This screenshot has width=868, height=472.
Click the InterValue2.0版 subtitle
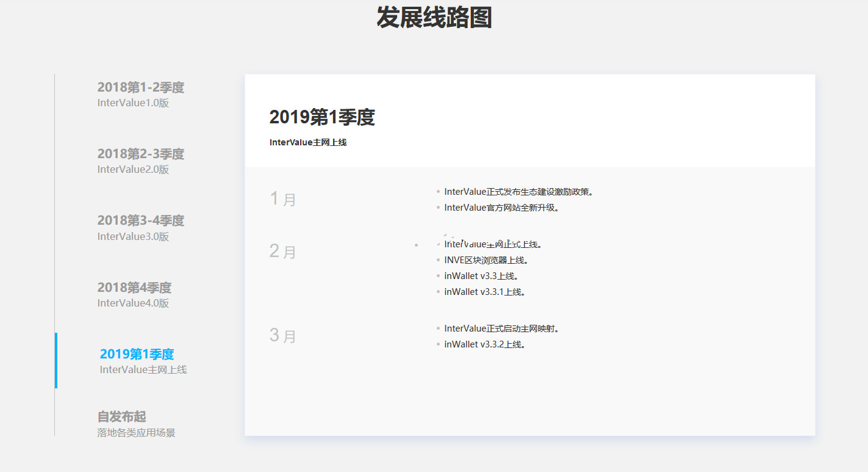click(133, 170)
